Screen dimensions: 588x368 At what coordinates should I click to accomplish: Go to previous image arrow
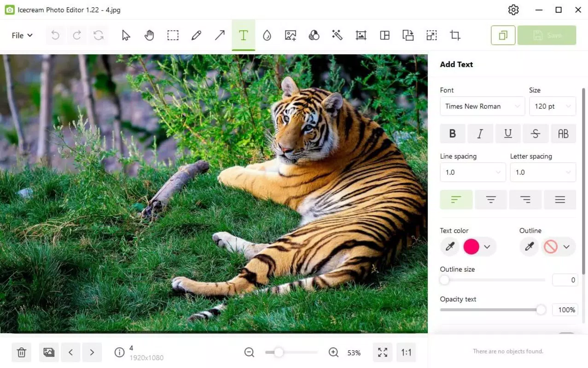coord(70,352)
